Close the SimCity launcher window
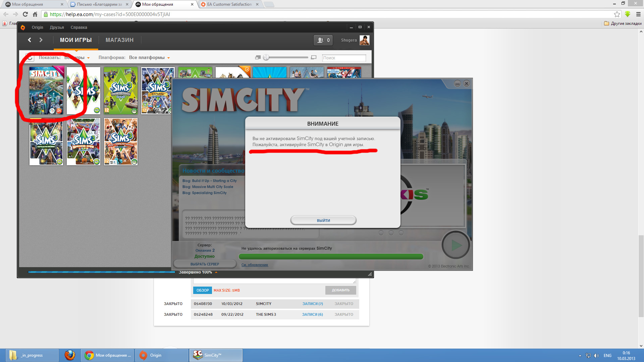 (x=466, y=83)
